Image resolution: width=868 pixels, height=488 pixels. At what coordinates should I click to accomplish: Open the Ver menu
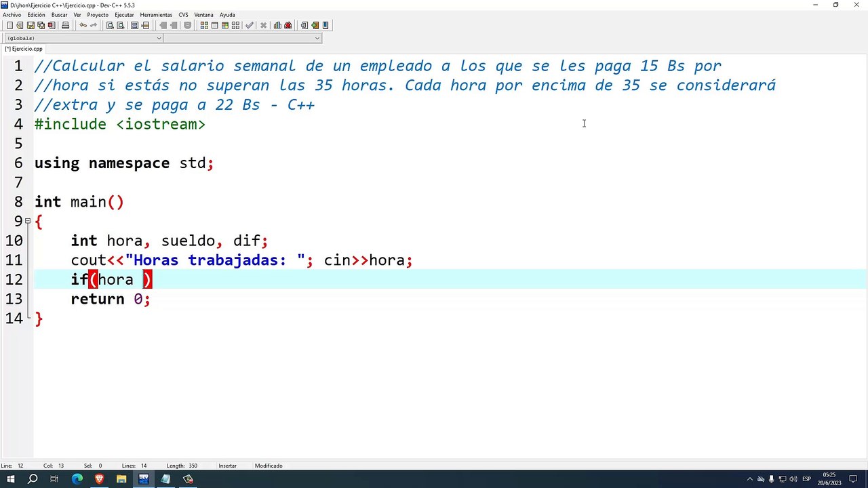(x=77, y=15)
